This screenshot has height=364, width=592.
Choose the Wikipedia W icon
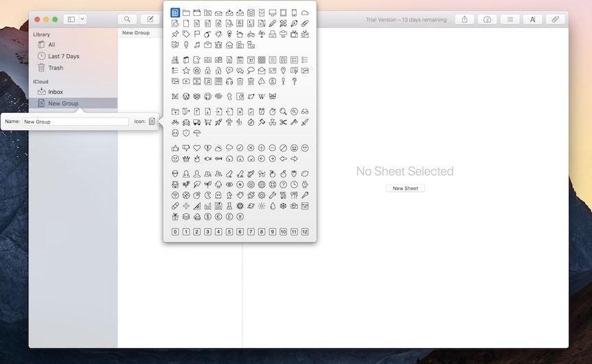262,96
